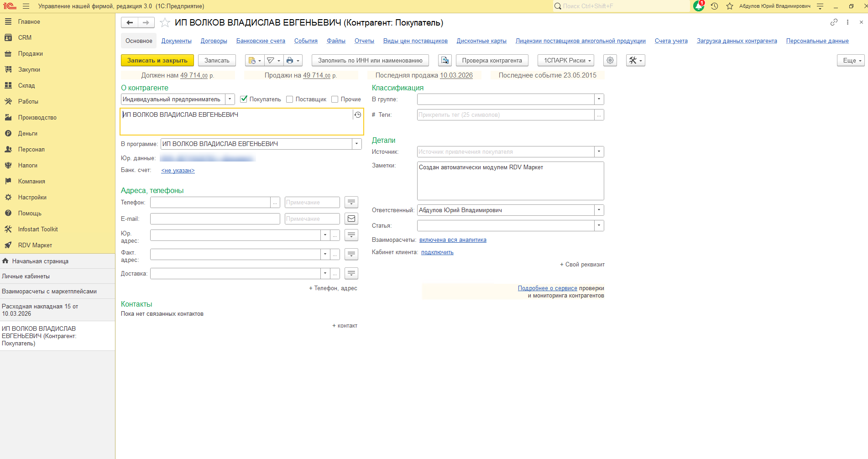This screenshot has width=868, height=459.
Task: Click the get link chain icon
Action: point(834,22)
